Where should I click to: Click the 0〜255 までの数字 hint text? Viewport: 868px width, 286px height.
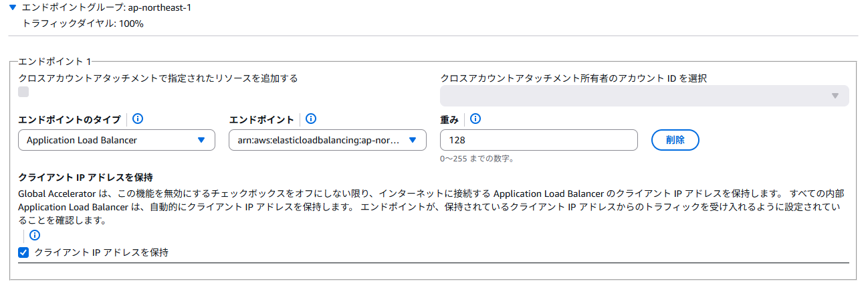[477, 159]
